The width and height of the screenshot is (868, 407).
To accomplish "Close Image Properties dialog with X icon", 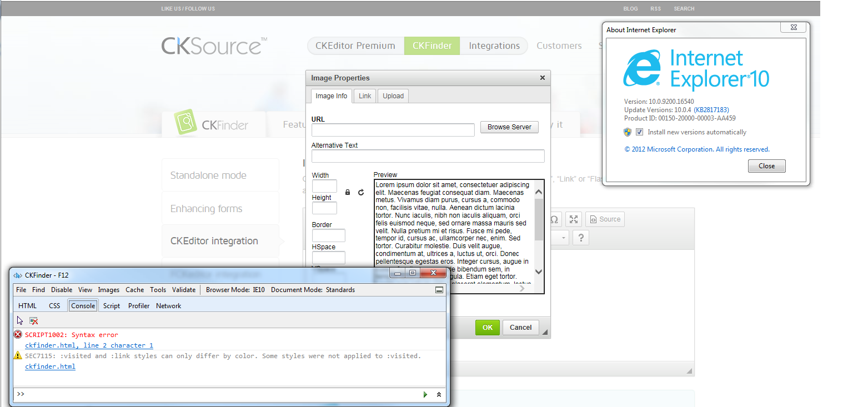I will point(543,78).
